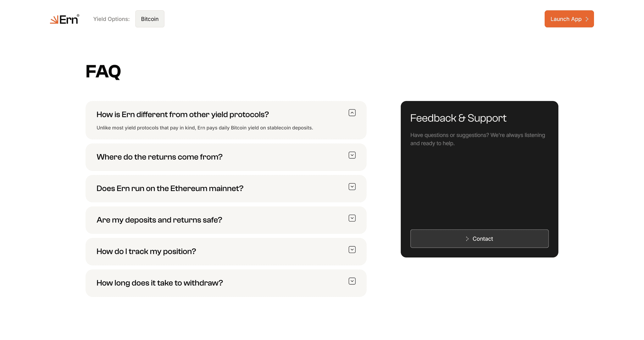Viewport: 644px width, 340px height.
Task: Open the Yield Options Bitcoin tab
Action: coord(150,19)
